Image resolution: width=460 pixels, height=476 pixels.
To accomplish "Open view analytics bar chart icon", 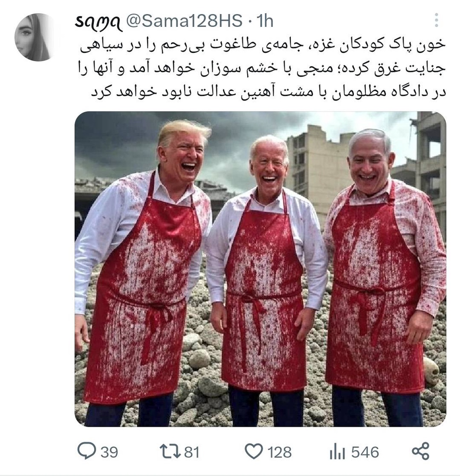I will [337, 451].
